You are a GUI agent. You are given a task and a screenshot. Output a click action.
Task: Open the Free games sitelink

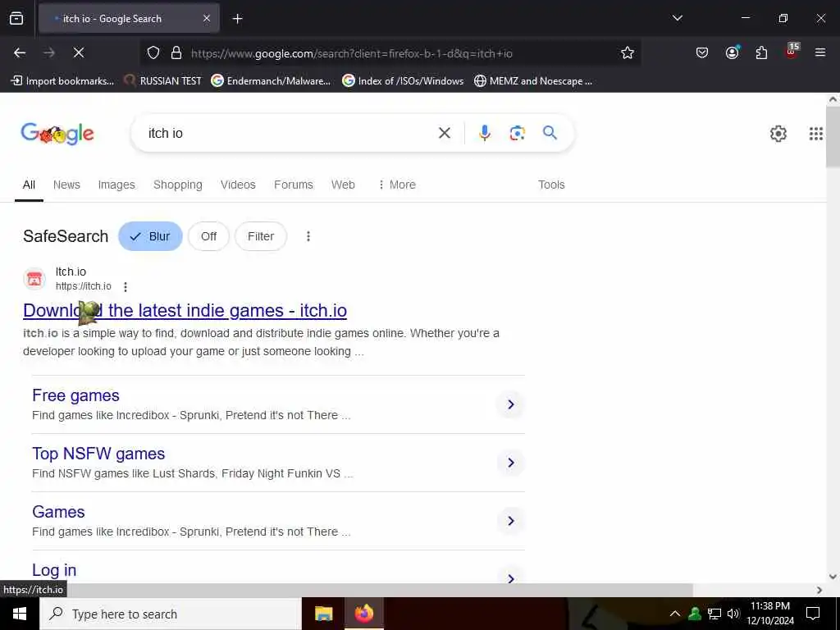point(75,395)
